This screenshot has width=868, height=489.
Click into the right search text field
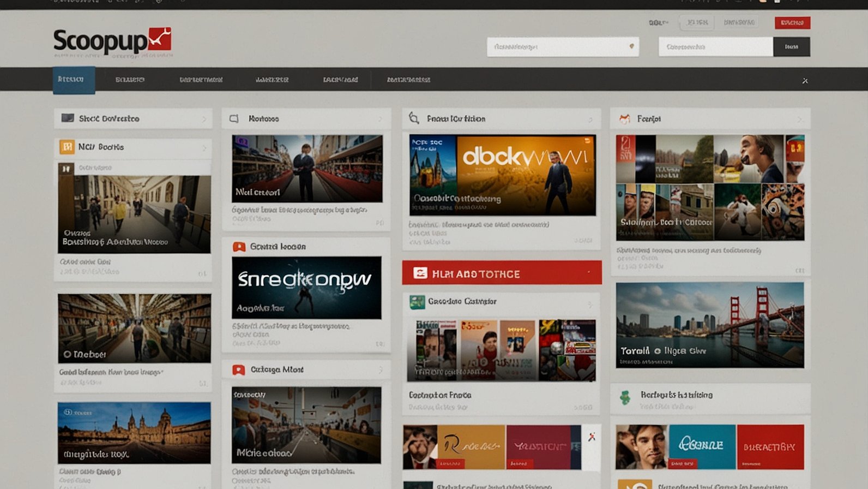715,47
